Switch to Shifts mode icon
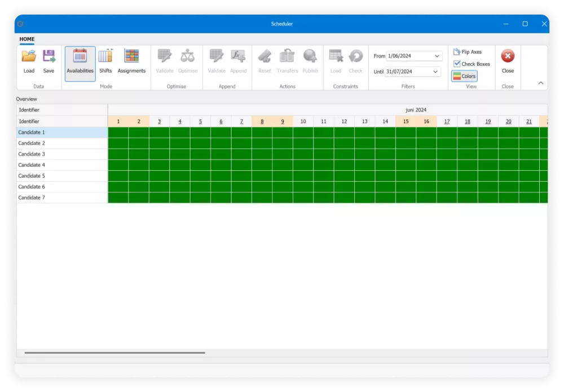This screenshot has height=392, width=564. [105, 56]
